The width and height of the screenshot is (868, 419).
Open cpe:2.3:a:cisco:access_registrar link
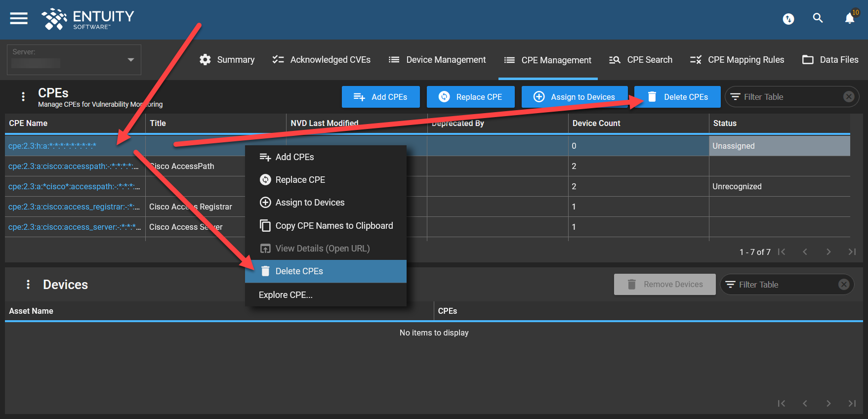point(74,207)
